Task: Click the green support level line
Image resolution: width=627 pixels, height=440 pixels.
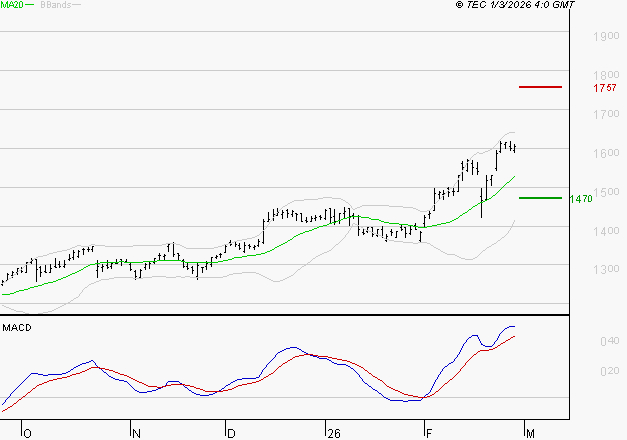Action: pos(540,198)
